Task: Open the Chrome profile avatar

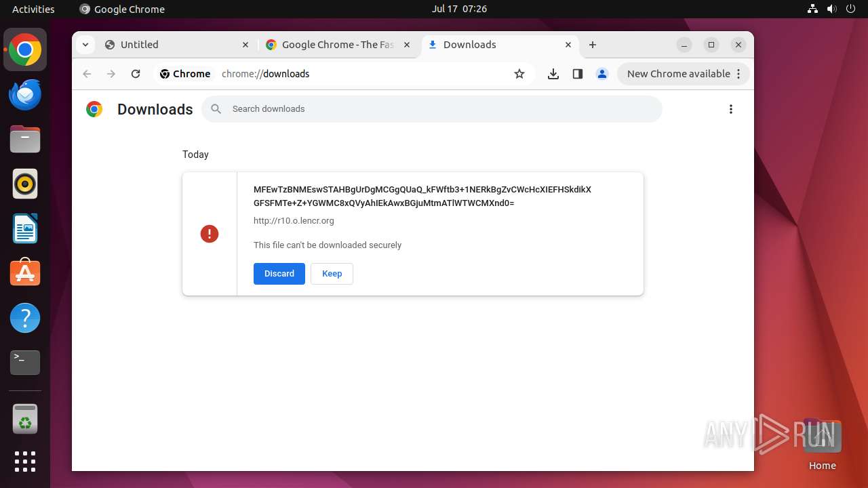Action: pos(602,74)
